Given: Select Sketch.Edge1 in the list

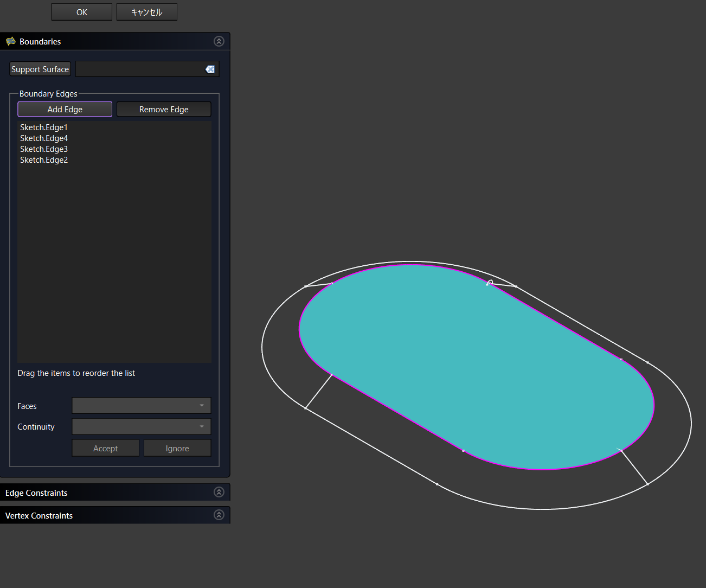Looking at the screenshot, I should pos(44,127).
